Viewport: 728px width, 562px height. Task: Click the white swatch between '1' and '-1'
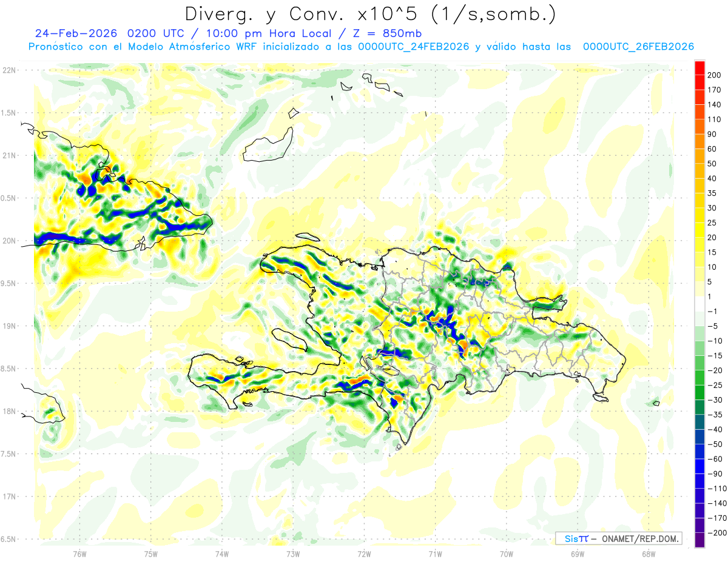click(699, 304)
